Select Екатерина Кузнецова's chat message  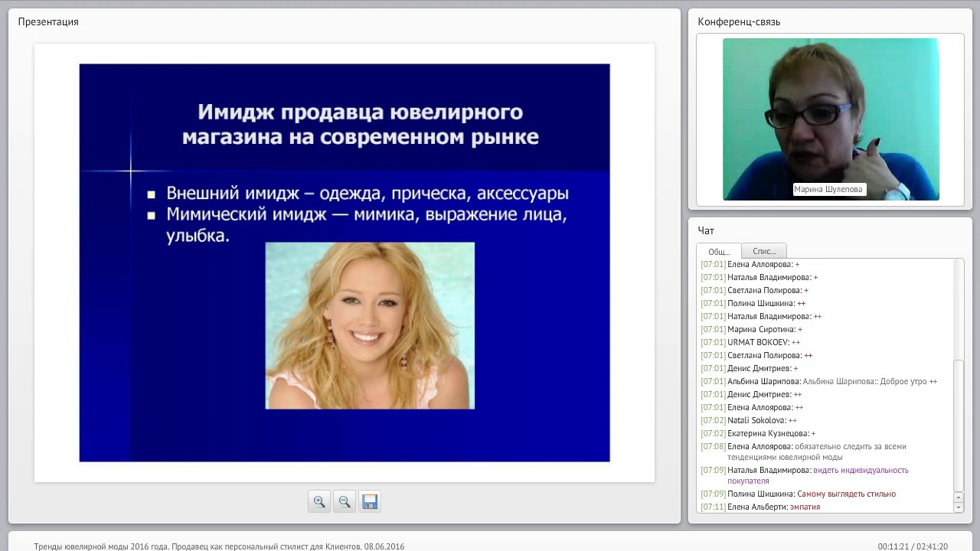pos(758,433)
